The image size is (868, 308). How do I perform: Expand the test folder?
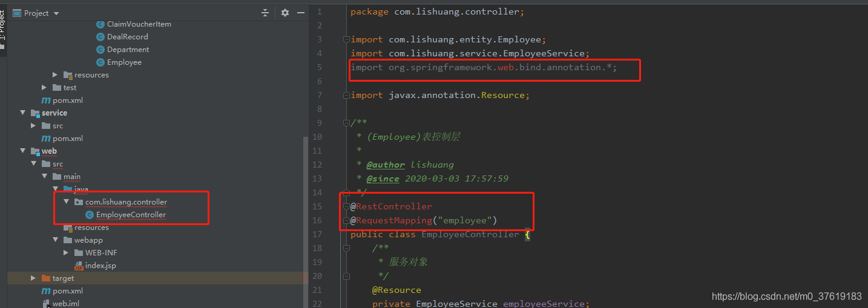[44, 88]
